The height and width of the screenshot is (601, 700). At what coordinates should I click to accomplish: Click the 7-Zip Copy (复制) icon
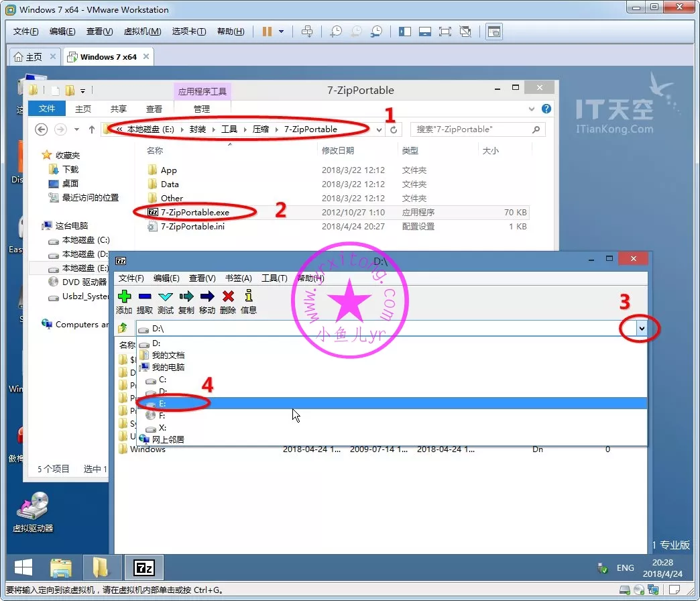pos(186,296)
